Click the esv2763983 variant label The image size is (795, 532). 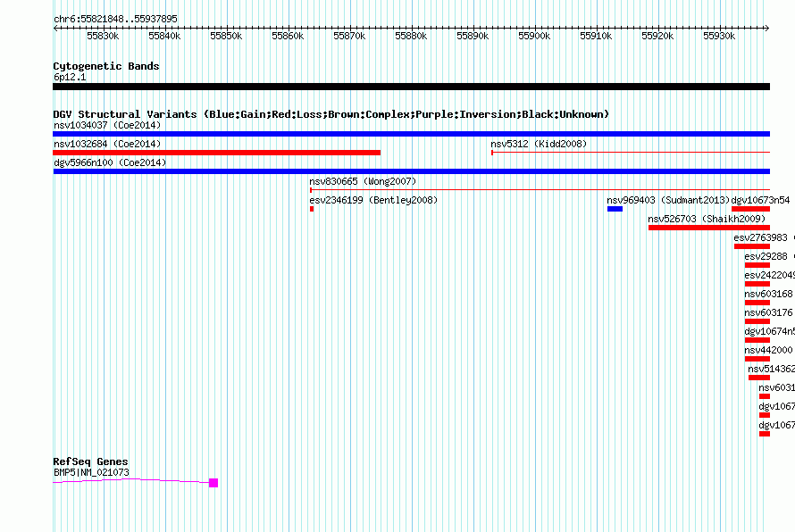[x=760, y=237]
